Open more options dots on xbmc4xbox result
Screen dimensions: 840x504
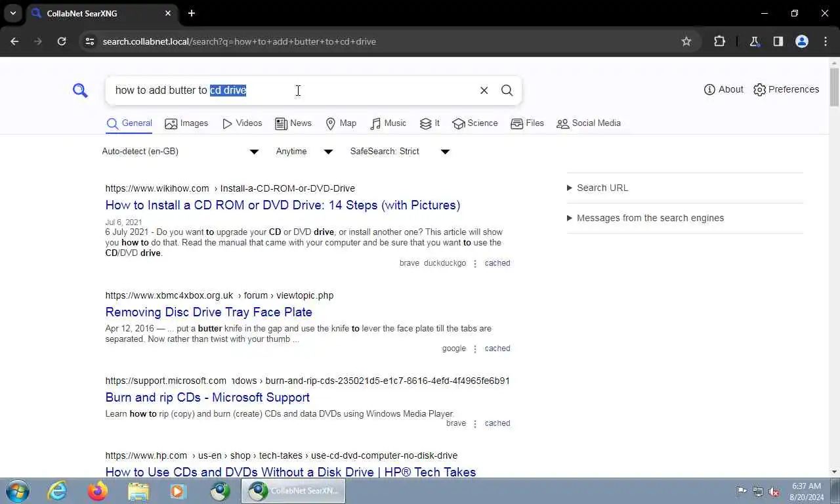[x=475, y=349]
